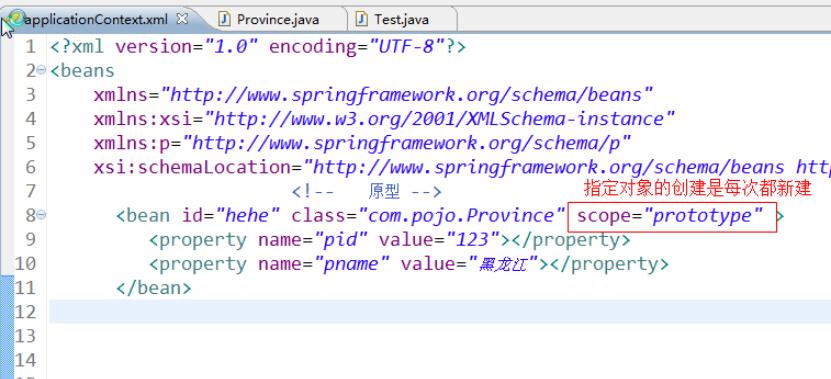Open the Test.java tab
831x379 pixels.
(x=401, y=20)
